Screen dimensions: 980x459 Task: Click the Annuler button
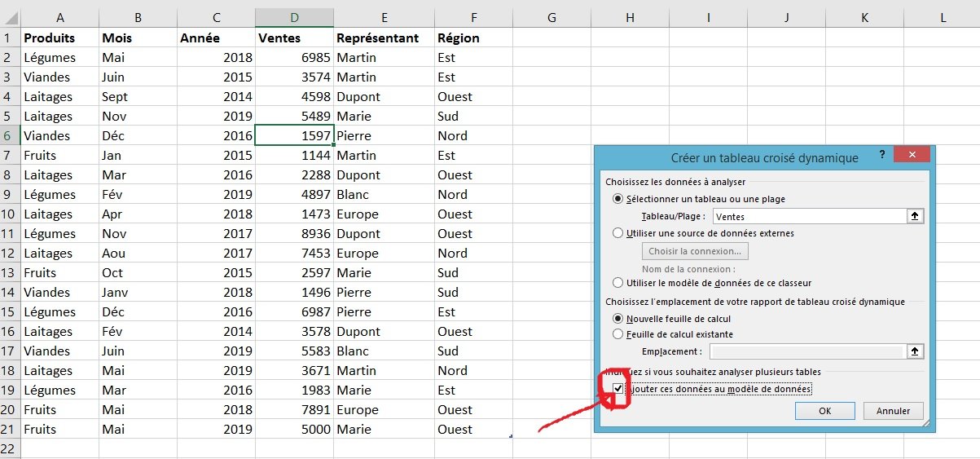point(893,411)
